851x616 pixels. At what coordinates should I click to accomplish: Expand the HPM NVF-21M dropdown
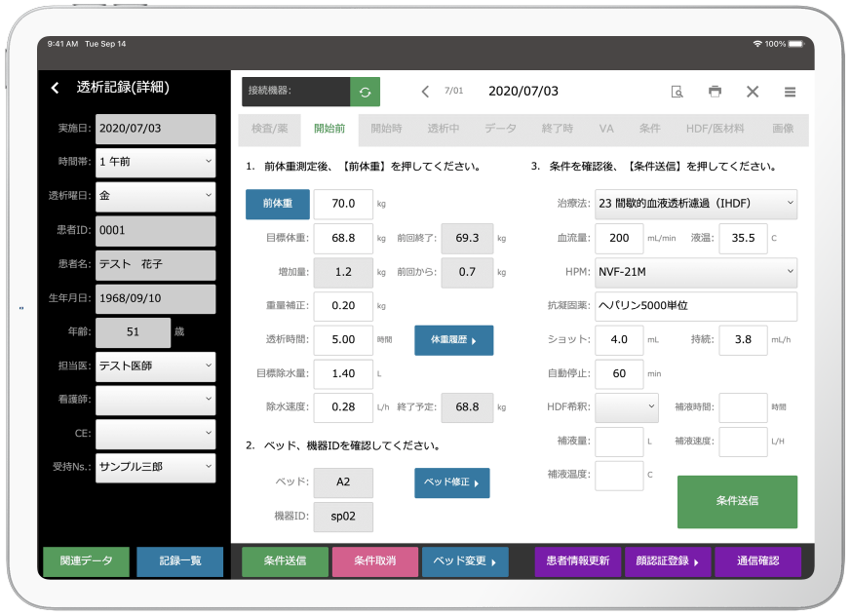[x=697, y=272]
